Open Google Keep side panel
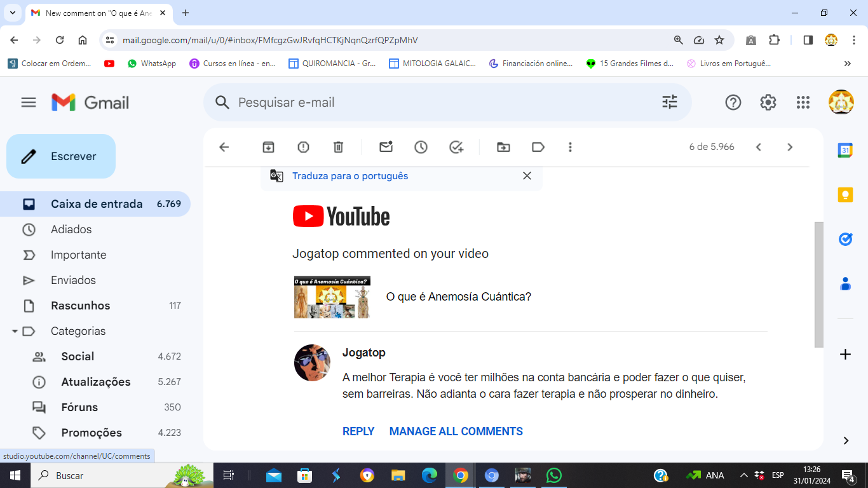This screenshot has width=868, height=488. click(x=845, y=195)
